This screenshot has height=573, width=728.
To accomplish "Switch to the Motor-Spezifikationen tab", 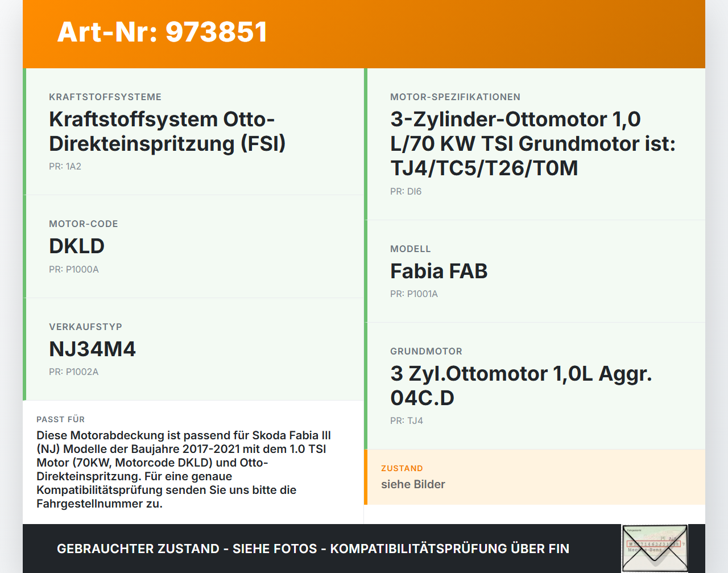I will (454, 97).
